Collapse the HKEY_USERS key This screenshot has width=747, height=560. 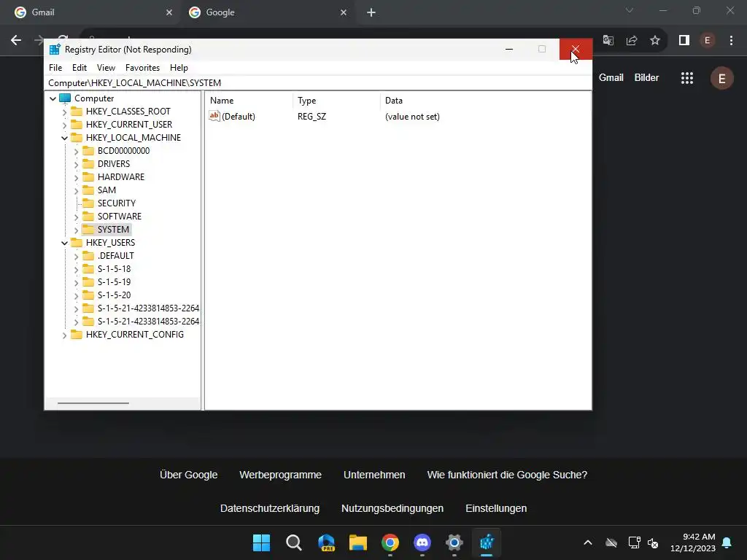pyautogui.click(x=64, y=243)
